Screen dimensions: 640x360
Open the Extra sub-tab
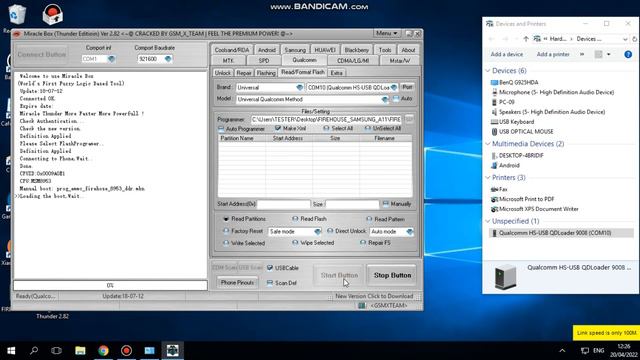pos(336,73)
